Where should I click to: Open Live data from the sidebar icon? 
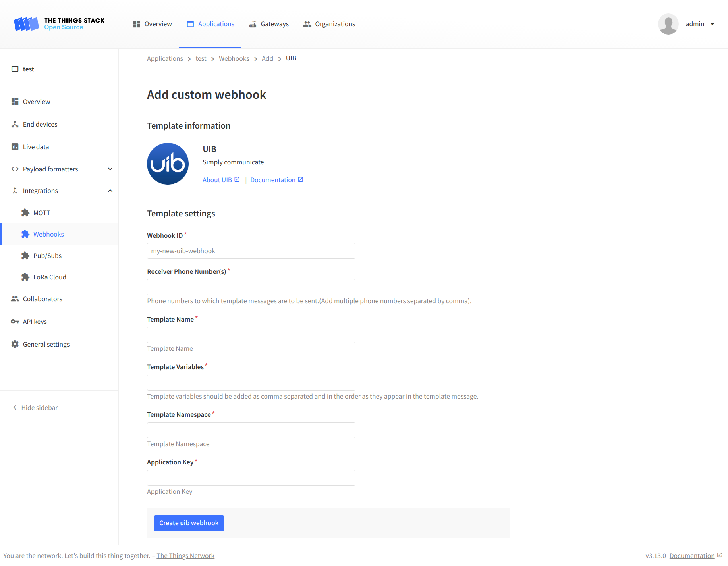(x=15, y=146)
